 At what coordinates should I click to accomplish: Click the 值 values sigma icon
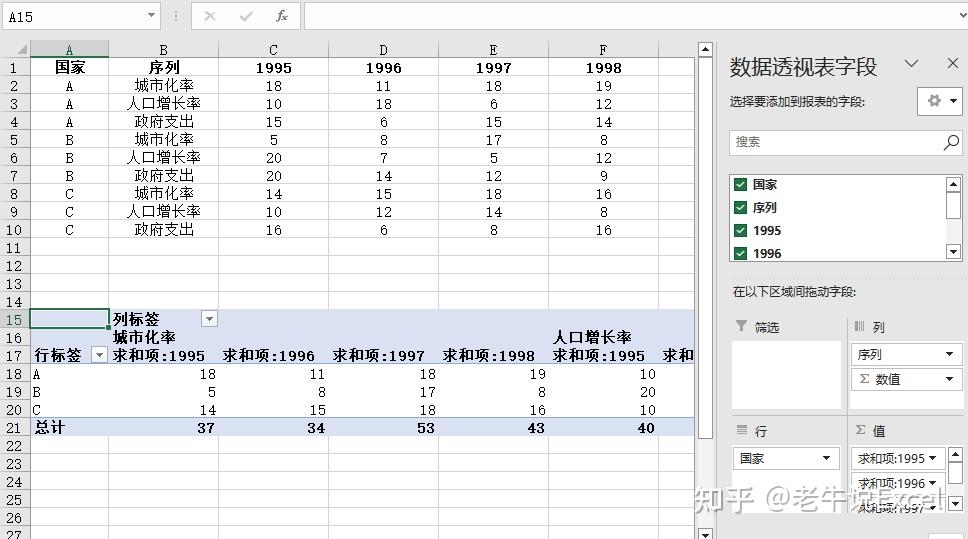pos(860,430)
